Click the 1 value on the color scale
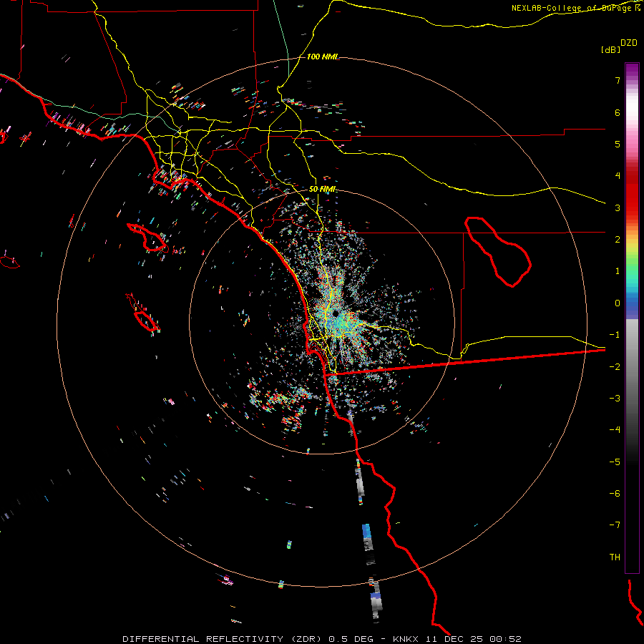 [x=618, y=271]
